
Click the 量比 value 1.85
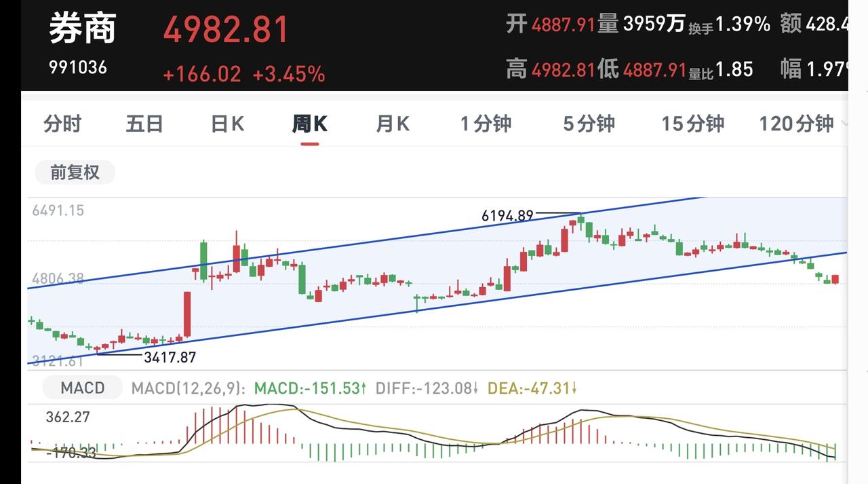coord(734,69)
